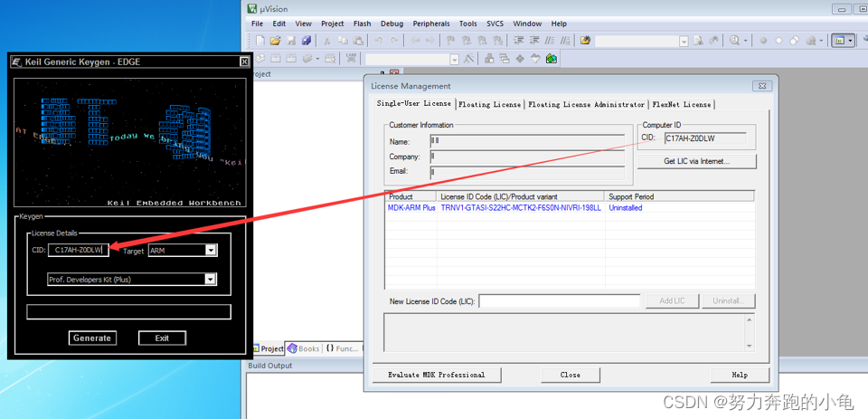Open Options for Target wand icon
The width and height of the screenshot is (868, 419).
point(469,58)
